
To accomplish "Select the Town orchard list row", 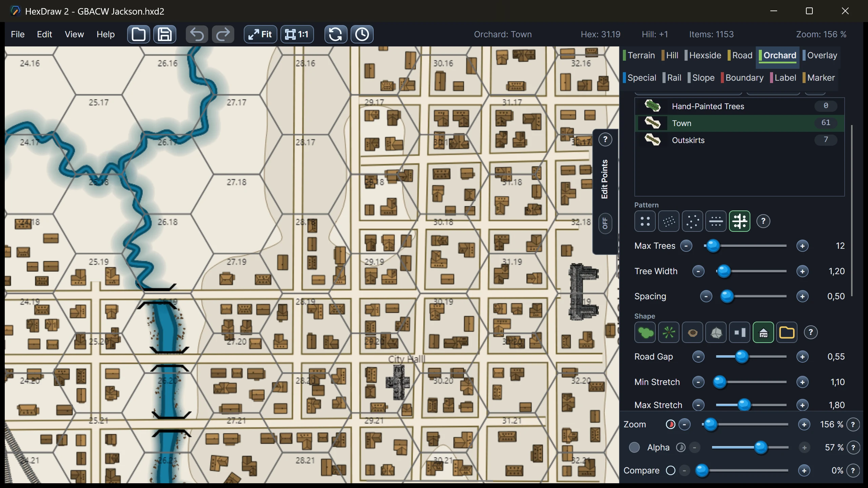I will [739, 123].
